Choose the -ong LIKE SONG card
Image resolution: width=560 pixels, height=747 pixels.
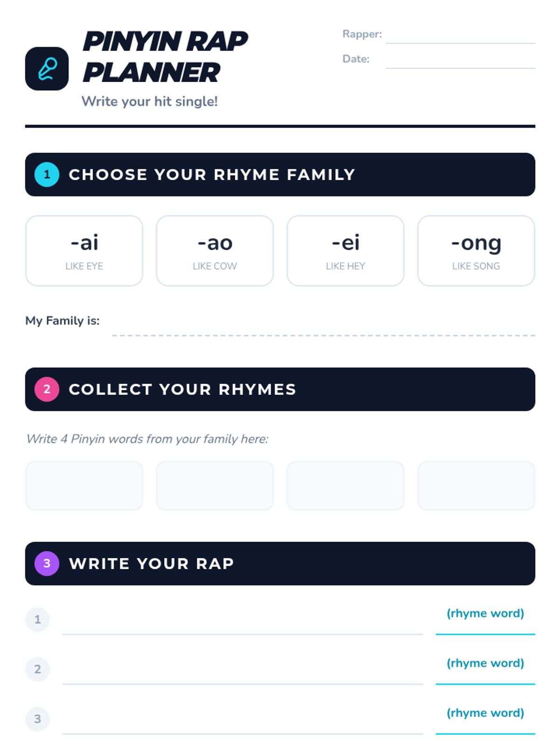476,251
